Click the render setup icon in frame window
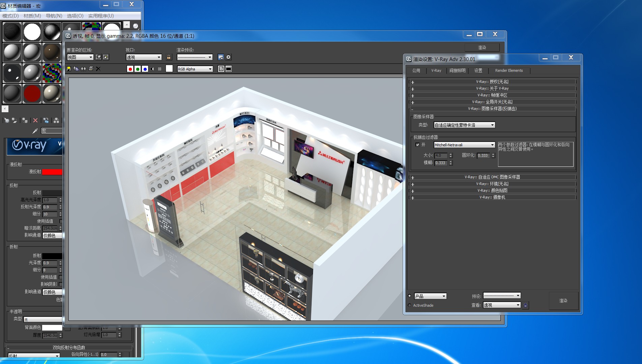 tap(221, 57)
